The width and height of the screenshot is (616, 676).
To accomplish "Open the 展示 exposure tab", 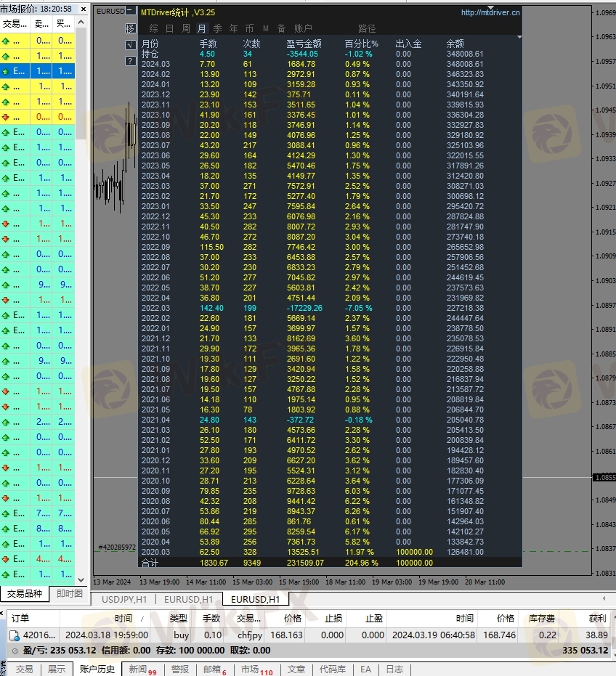I will point(57,669).
